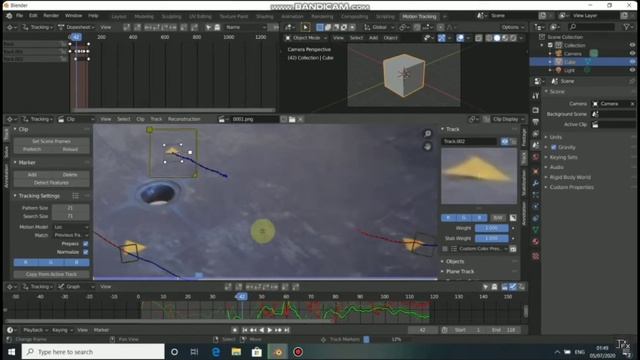The height and width of the screenshot is (360, 640).
Task: Click the Pattern Size value field
Action: (x=70, y=208)
